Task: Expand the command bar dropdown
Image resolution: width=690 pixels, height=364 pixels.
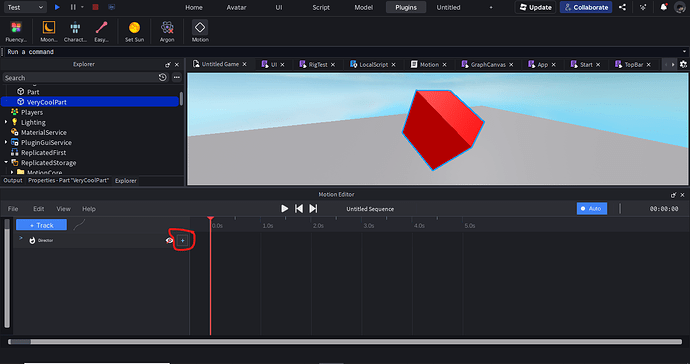Action: [684, 51]
